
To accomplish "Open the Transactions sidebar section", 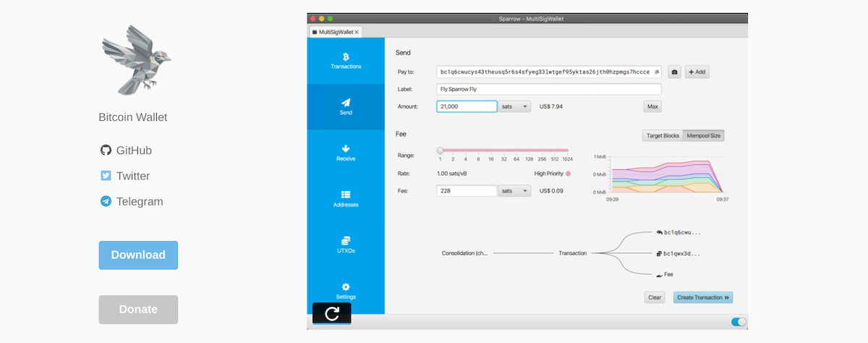I will coord(346,61).
